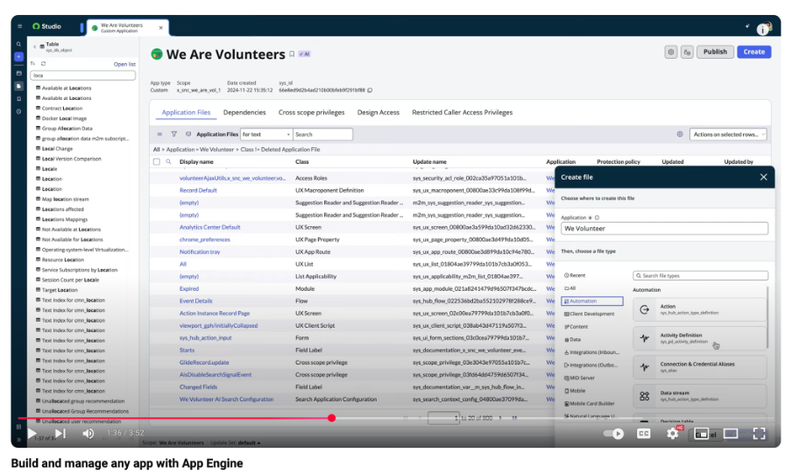Switch to theater mode
The image size is (792, 475).
pyautogui.click(x=730, y=434)
